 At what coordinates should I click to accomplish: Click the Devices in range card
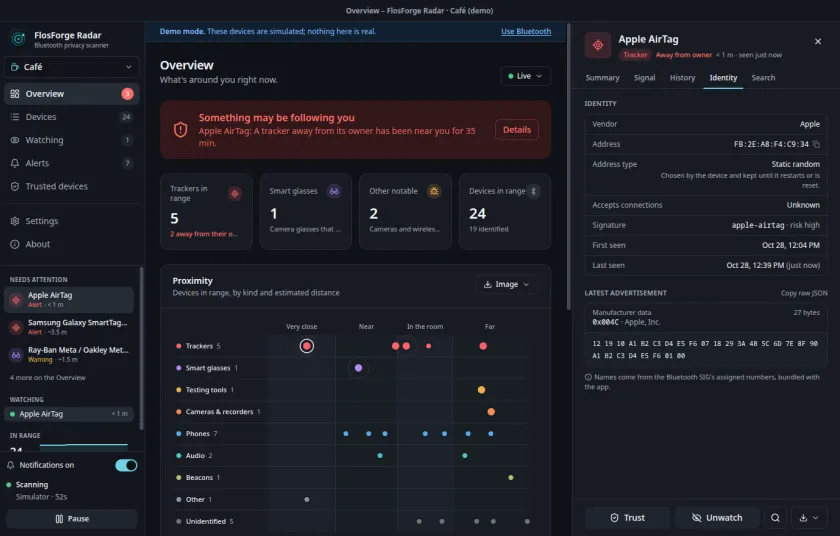(x=505, y=212)
